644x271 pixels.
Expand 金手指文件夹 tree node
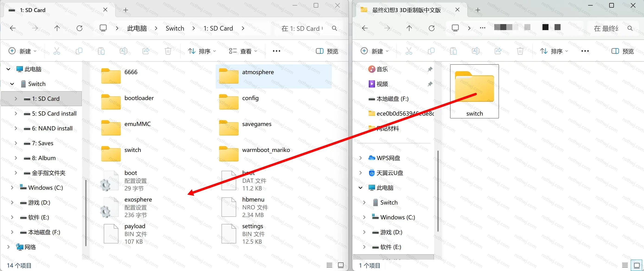coord(16,173)
